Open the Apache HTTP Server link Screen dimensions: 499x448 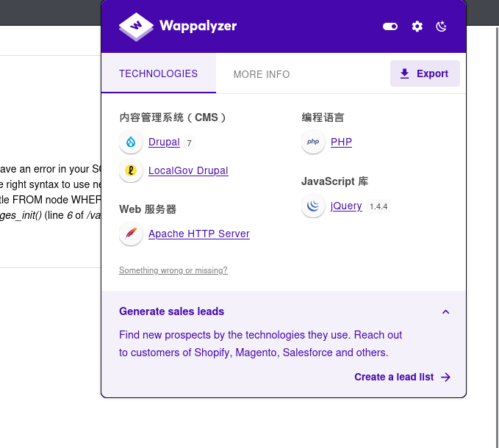pyautogui.click(x=199, y=234)
